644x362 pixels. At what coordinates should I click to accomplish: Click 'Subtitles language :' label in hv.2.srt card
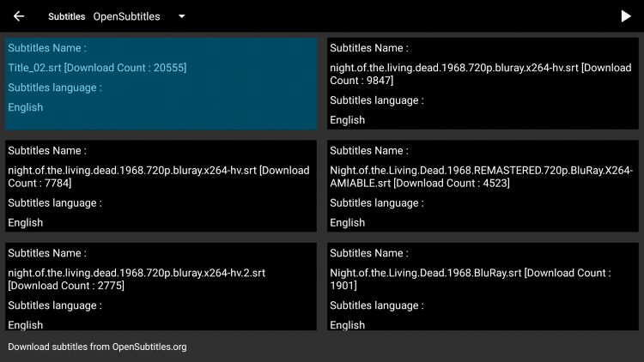point(55,305)
